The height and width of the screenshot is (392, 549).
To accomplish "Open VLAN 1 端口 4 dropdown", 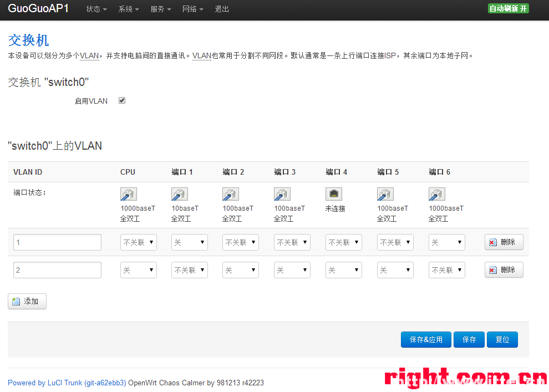I will [x=343, y=242].
